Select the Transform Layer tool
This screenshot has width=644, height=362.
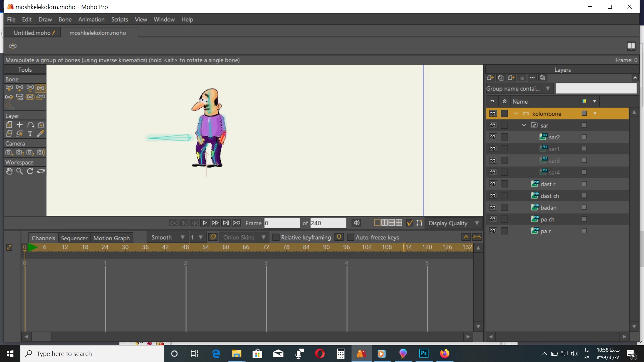[x=9, y=125]
